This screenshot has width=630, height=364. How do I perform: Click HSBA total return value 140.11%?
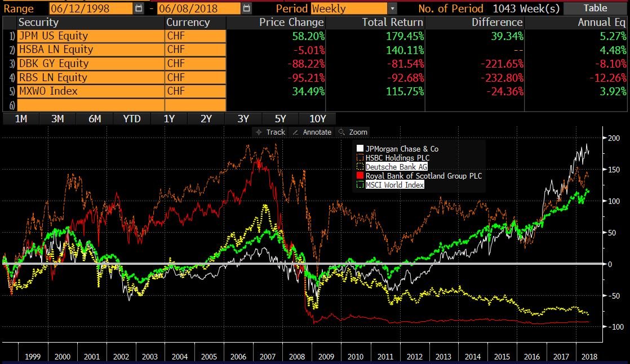tap(405, 50)
